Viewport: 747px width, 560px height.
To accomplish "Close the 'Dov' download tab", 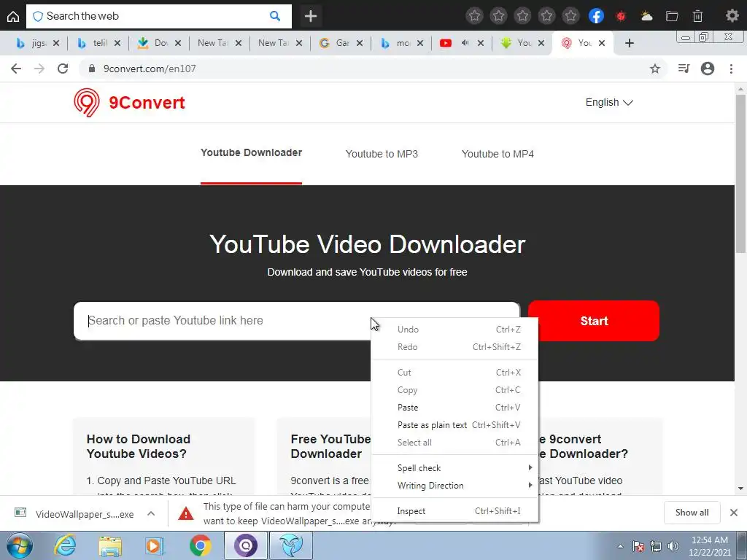I will (178, 43).
